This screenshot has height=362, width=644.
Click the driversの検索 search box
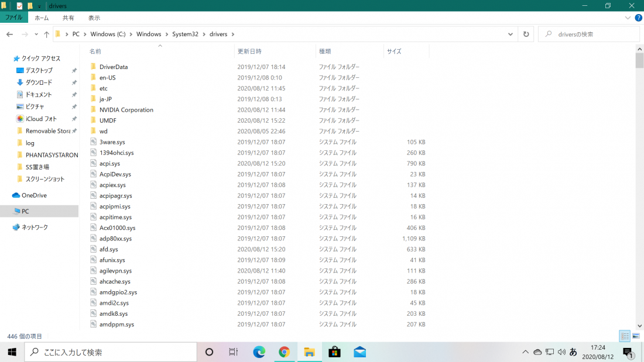point(590,35)
